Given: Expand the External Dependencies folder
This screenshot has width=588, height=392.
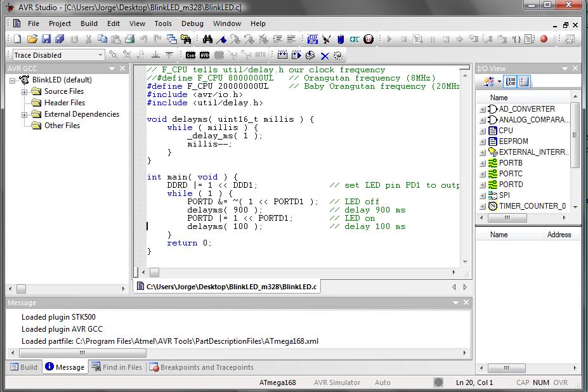Looking at the screenshot, I should [x=25, y=115].
